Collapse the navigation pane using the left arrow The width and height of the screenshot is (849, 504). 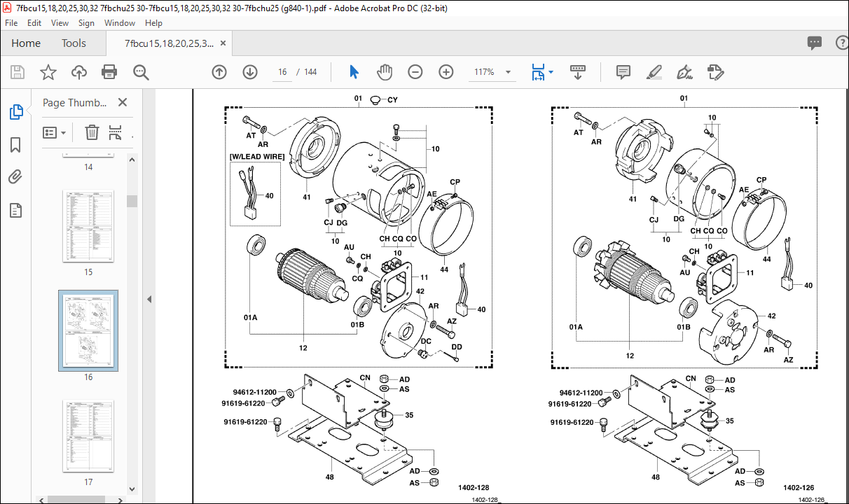[x=149, y=299]
